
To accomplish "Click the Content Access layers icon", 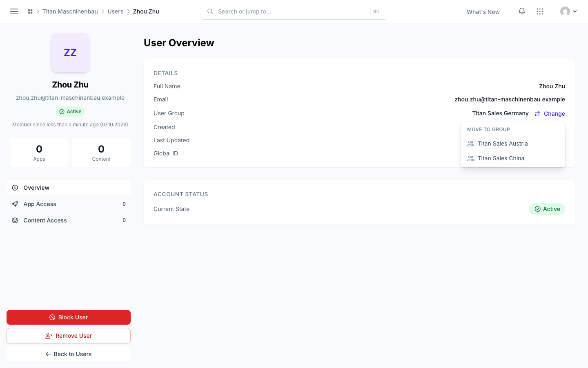I will 15,220.
